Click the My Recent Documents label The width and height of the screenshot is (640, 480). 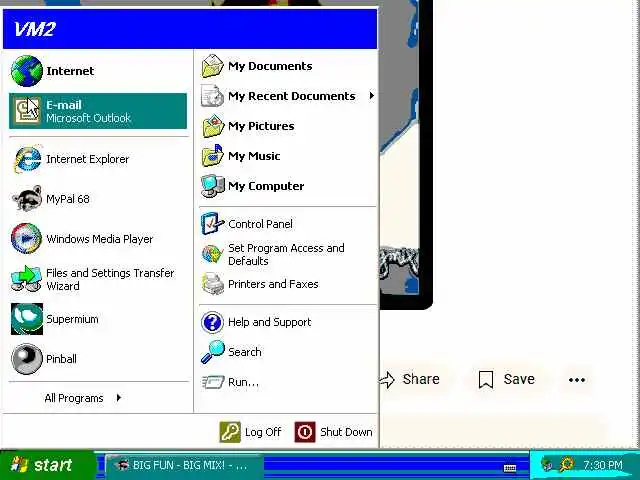point(292,96)
